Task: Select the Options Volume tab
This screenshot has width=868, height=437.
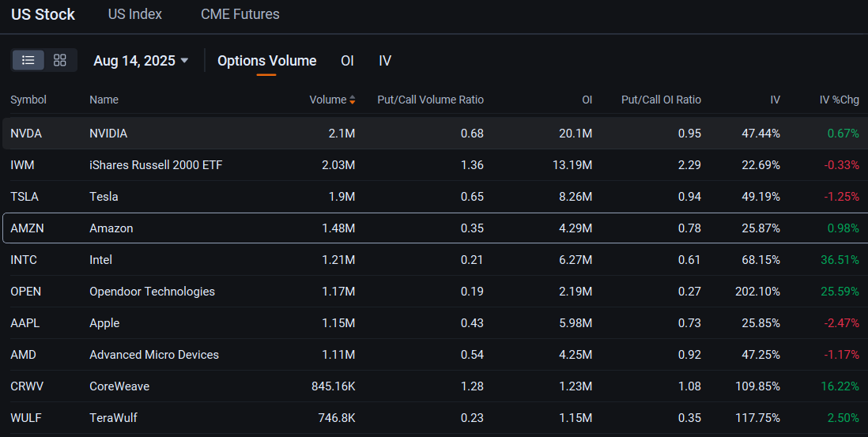Action: pos(267,61)
